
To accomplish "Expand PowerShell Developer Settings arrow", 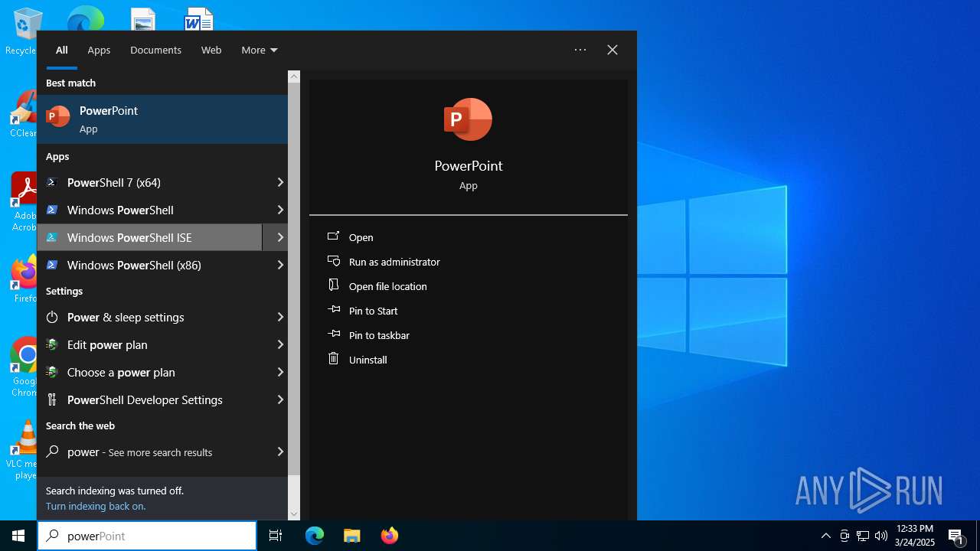I will click(x=280, y=399).
